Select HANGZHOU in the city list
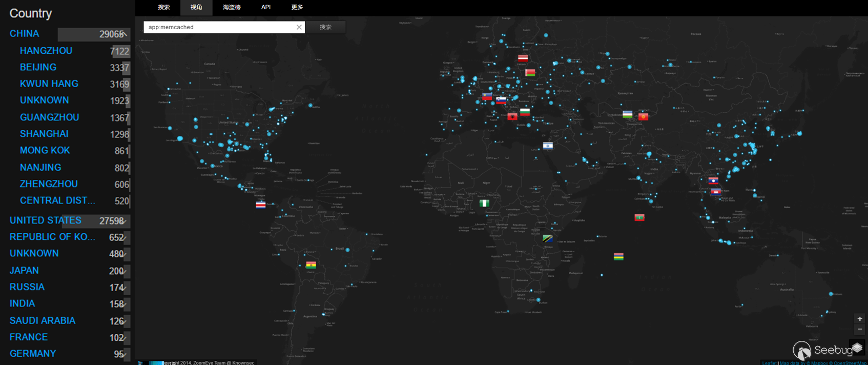 pos(46,51)
